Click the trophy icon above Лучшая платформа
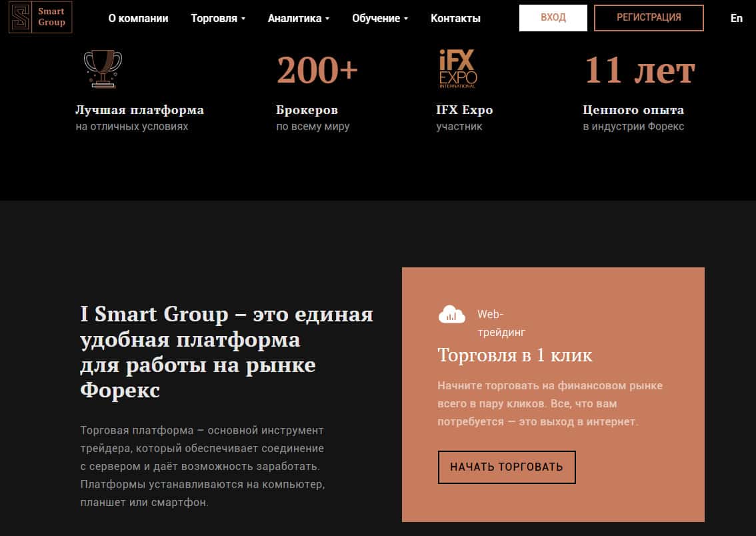The width and height of the screenshot is (756, 536). point(103,69)
